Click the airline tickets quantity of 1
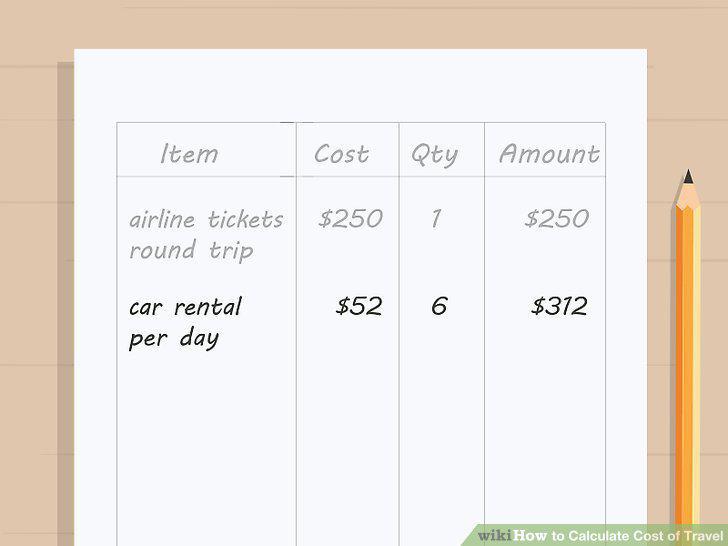The height and width of the screenshot is (546, 728). pyautogui.click(x=436, y=219)
